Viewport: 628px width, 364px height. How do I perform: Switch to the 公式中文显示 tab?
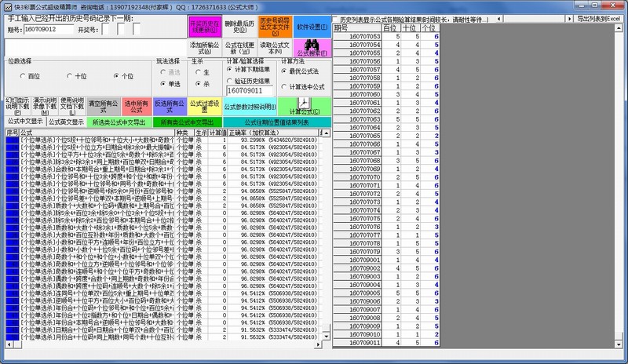tap(24, 122)
